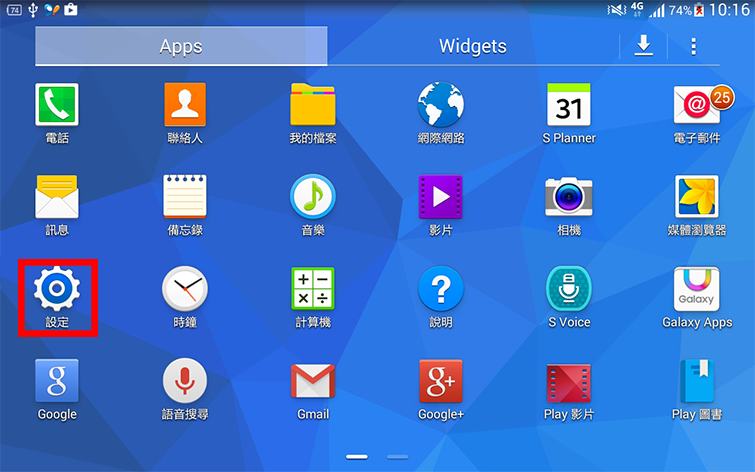Screen dimensions: 755x472
Task: Open S Planner calendar app
Action: coord(569,105)
